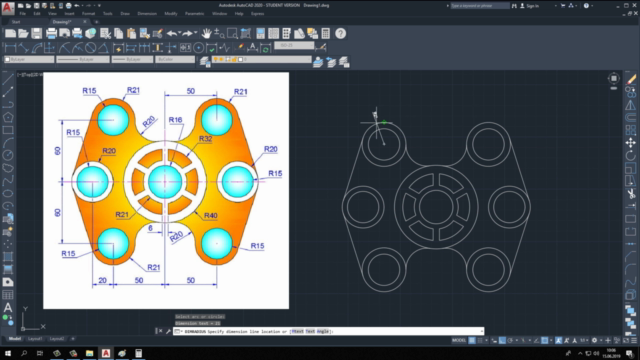This screenshot has height=360, width=640.
Task: Select the Polygon tool in Draw toolbar
Action: (x=8, y=117)
